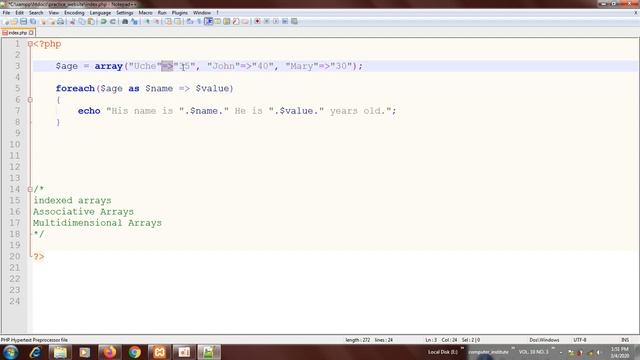The image size is (640, 360).
Task: Expand Local Disk (E:) taskbar toolbar chevron
Action: 462,348
